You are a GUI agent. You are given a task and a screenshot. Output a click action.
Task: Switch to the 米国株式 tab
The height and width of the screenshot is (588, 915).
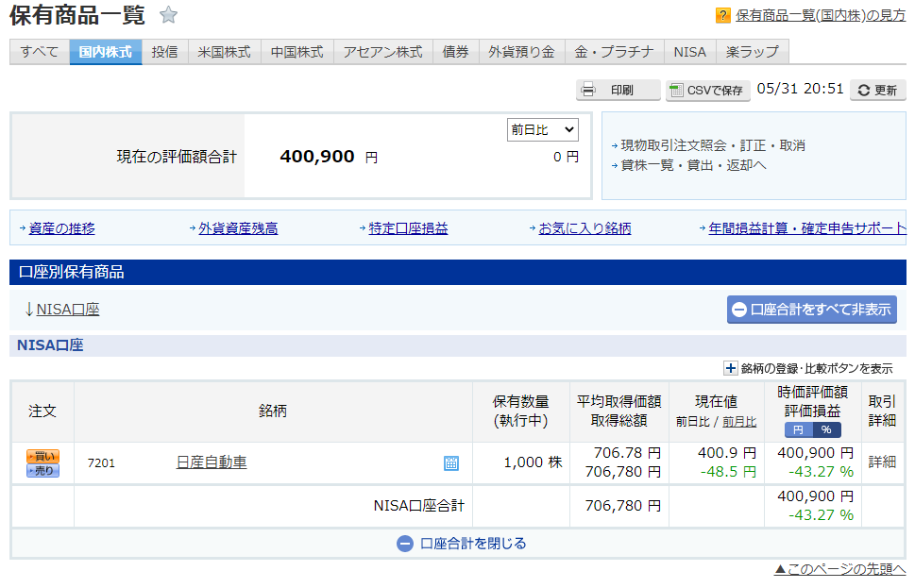224,52
